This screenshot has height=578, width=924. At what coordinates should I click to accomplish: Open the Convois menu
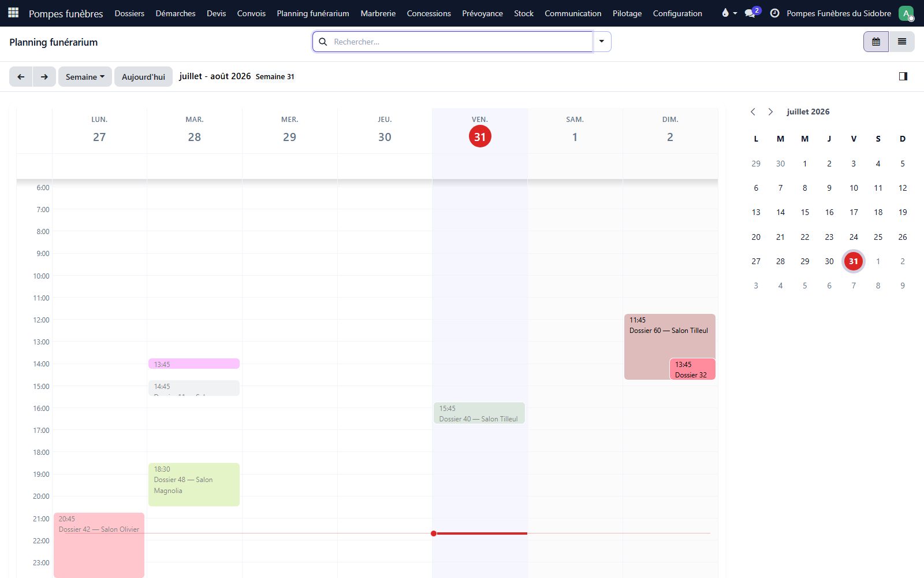[x=251, y=13]
